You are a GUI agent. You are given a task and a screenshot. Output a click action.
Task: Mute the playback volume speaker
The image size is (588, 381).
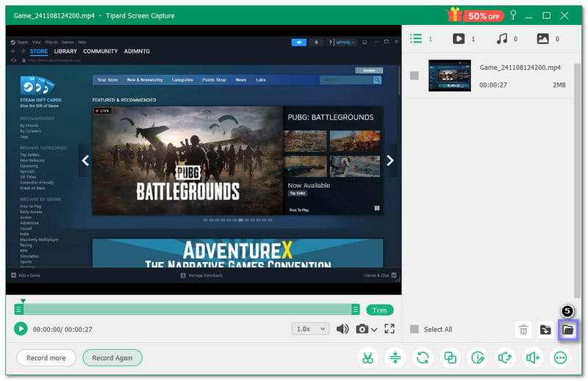pyautogui.click(x=343, y=329)
